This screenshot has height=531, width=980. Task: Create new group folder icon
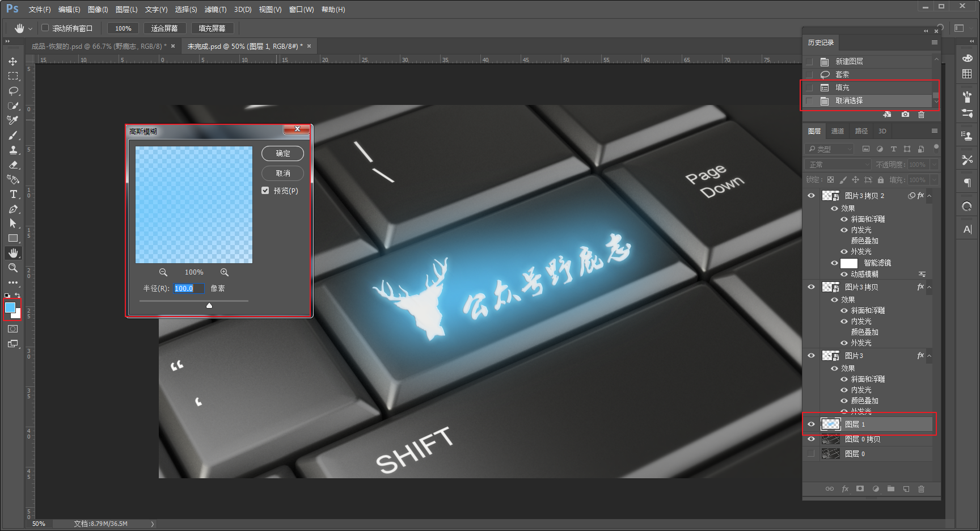click(890, 488)
